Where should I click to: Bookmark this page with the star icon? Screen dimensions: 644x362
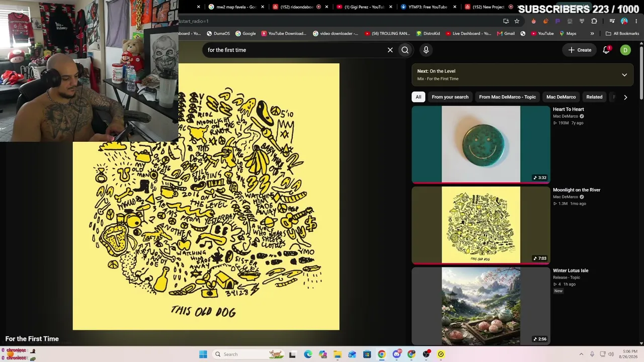pos(517,21)
